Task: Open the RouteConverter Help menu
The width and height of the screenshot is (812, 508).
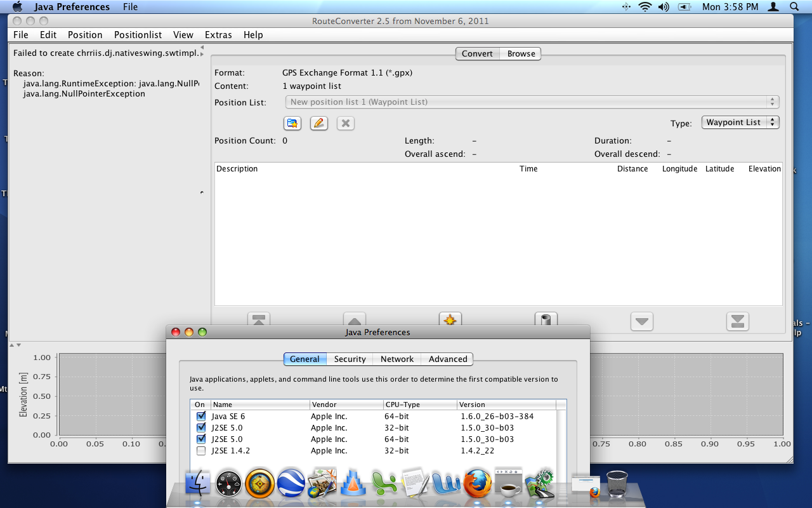Action: pos(253,35)
